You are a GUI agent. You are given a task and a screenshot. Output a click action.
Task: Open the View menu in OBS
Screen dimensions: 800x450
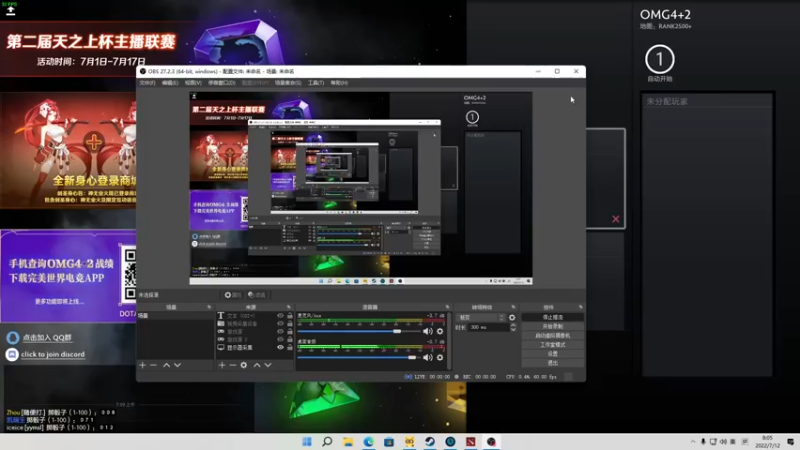pyautogui.click(x=193, y=83)
